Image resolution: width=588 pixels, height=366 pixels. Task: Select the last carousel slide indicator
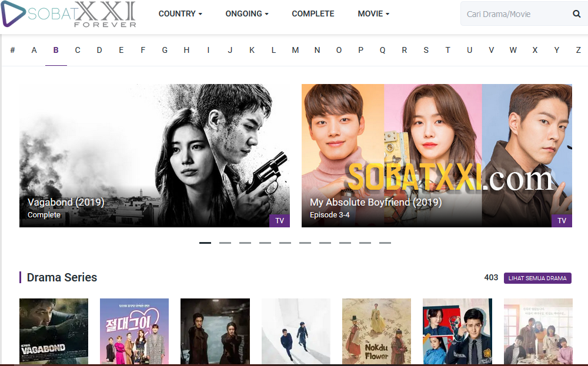click(385, 243)
